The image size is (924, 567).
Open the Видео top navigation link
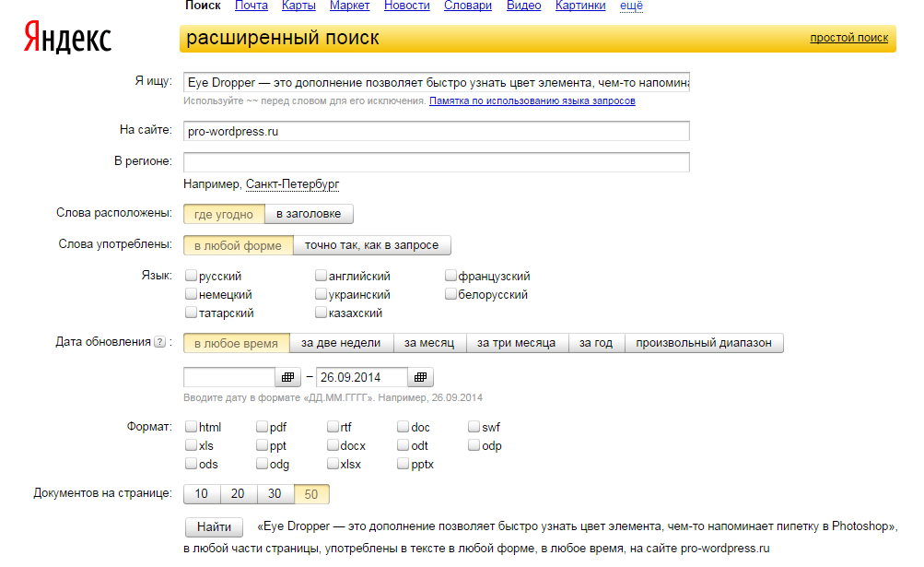524,6
